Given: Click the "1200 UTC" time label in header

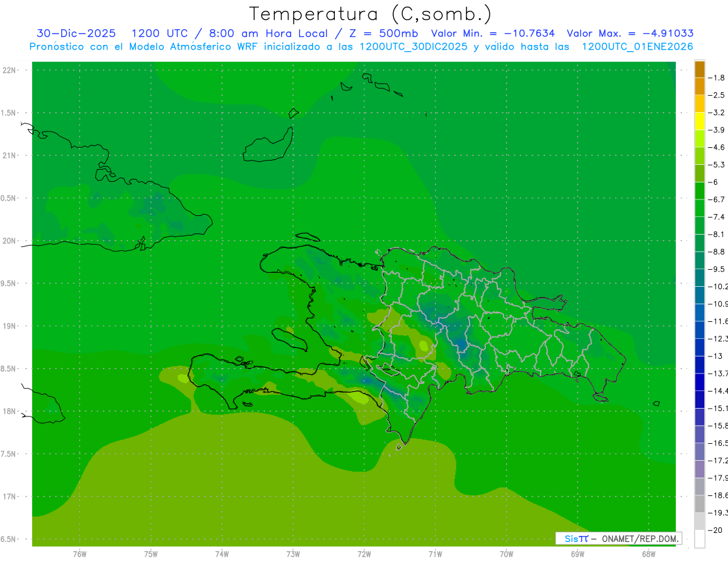Looking at the screenshot, I should 160,33.
